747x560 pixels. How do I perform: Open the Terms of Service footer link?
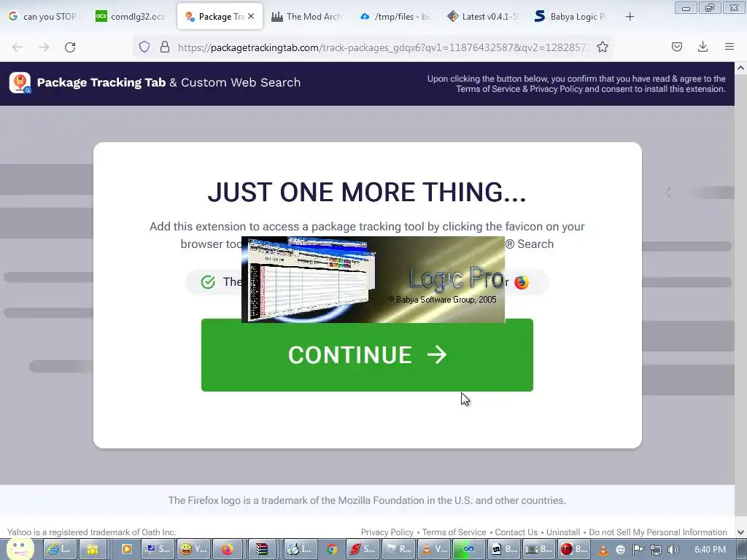pyautogui.click(x=454, y=532)
